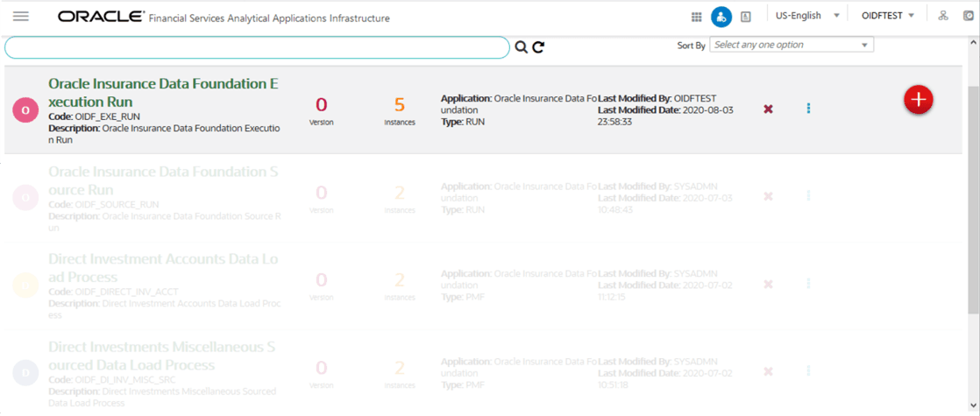980x416 pixels.
Task: Open more options for OIDF_DIRECT_INV_ACCT row
Action: [x=808, y=284]
